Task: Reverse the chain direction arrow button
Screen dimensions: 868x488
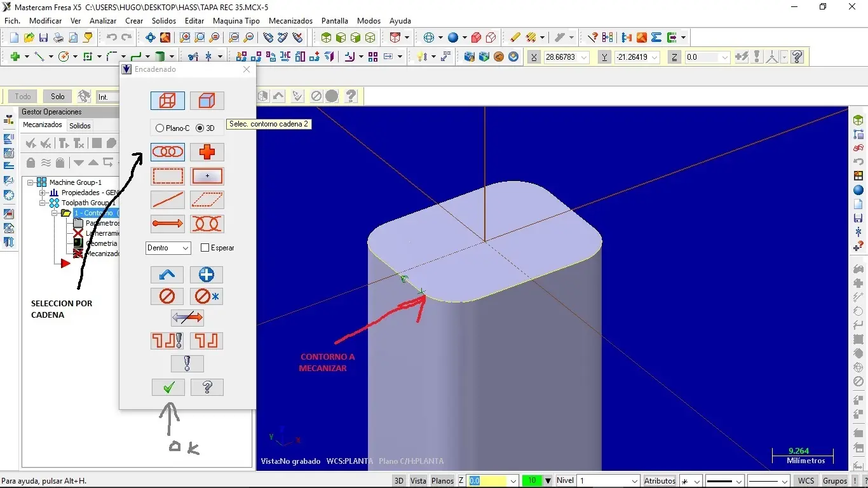Action: click(187, 317)
